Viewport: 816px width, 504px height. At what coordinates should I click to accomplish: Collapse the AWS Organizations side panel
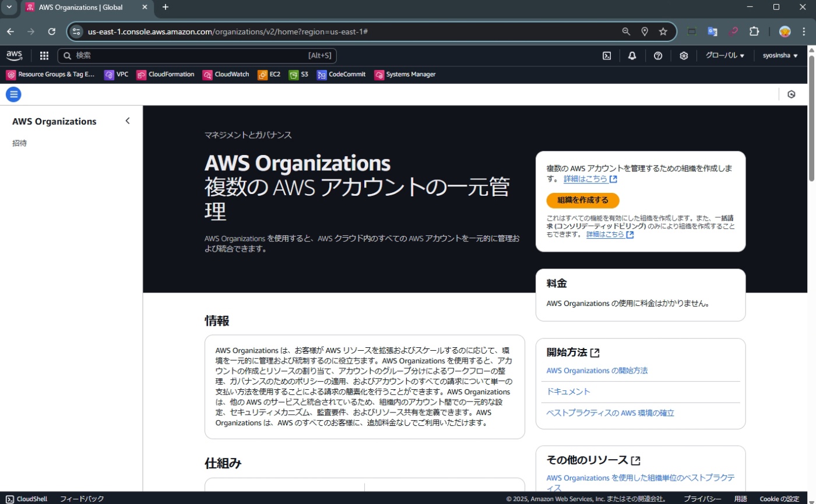[128, 121]
